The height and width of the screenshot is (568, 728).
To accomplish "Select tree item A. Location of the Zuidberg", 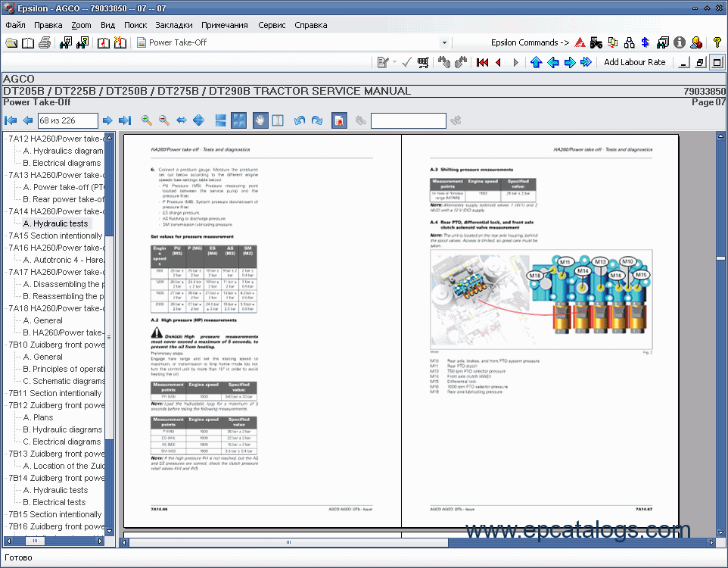I will 63,466.
